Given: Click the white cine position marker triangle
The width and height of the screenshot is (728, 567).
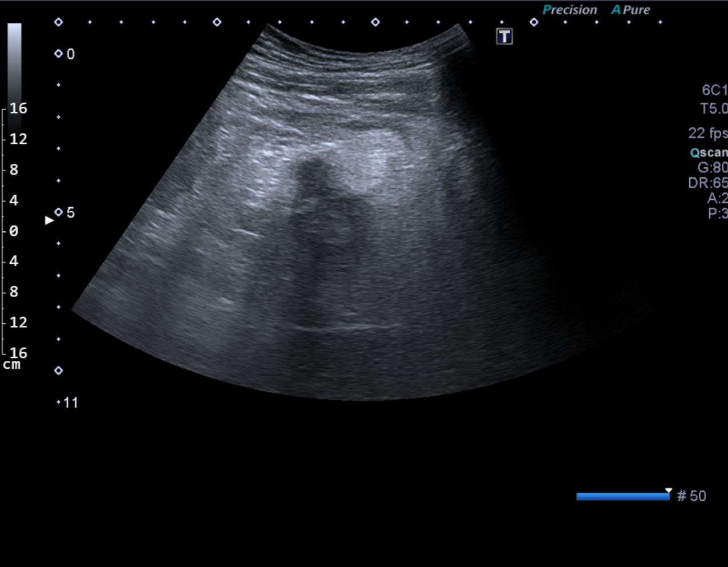Looking at the screenshot, I should click(x=669, y=490).
